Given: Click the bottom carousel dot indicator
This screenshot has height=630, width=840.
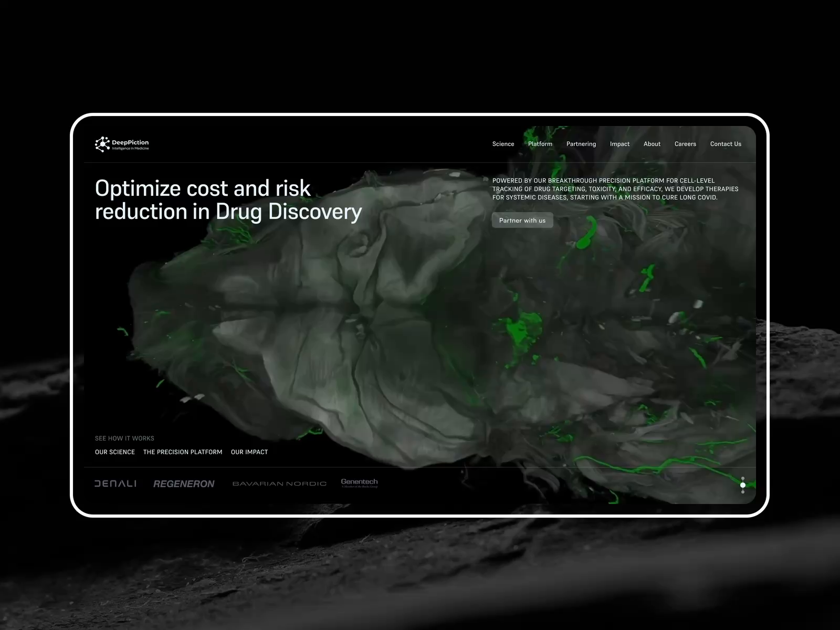Looking at the screenshot, I should click(742, 492).
